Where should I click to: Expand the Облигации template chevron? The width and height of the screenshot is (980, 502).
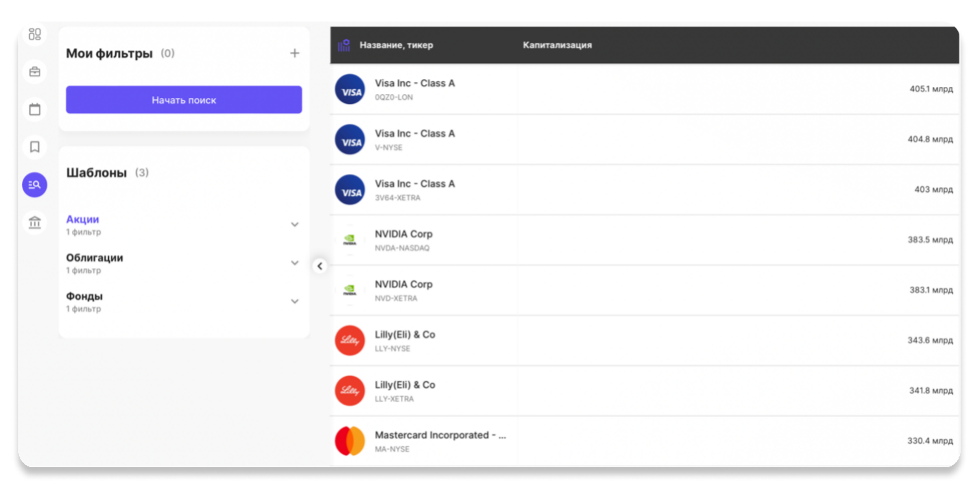pyautogui.click(x=294, y=263)
